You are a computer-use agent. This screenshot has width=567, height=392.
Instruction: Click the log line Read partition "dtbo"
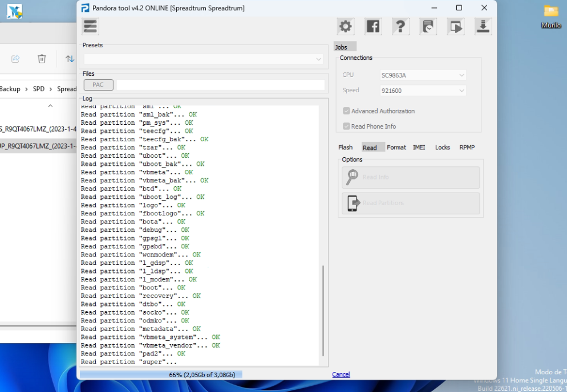click(133, 304)
